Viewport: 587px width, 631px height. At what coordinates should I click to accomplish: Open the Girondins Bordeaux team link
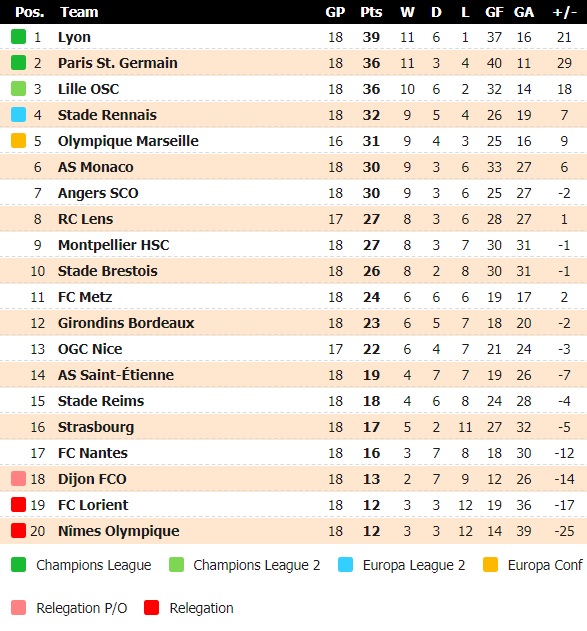coord(126,323)
